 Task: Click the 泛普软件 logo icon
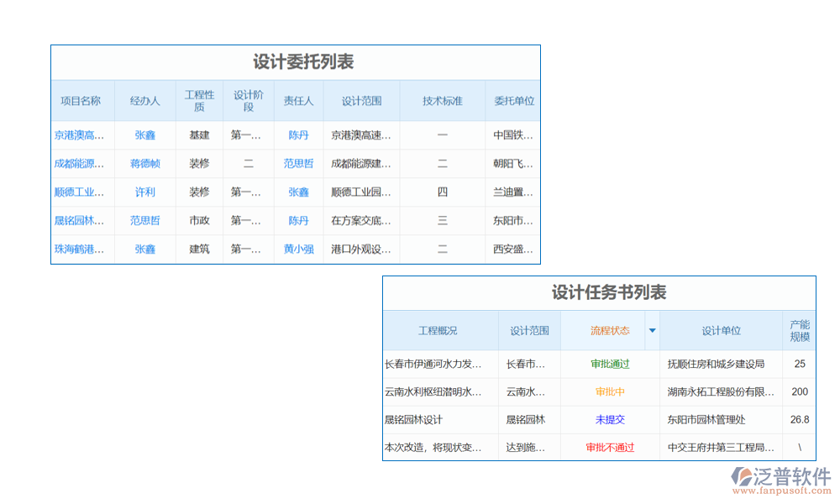click(x=742, y=476)
